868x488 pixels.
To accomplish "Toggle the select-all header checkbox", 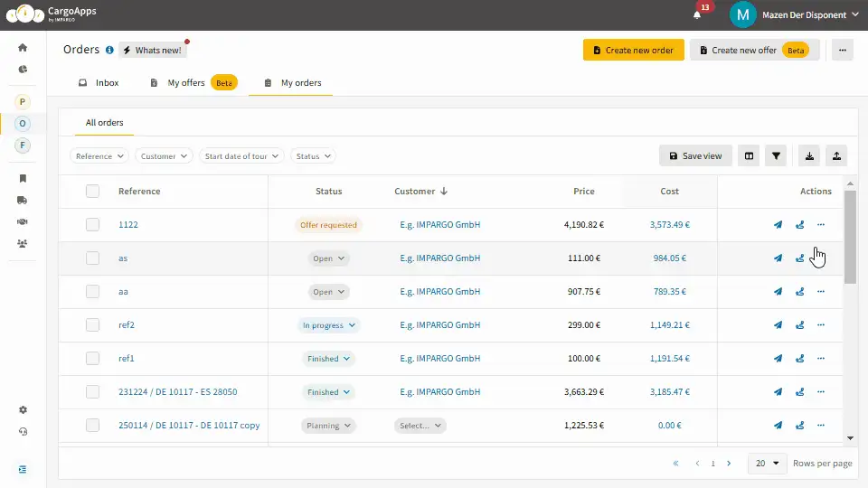I will (92, 191).
